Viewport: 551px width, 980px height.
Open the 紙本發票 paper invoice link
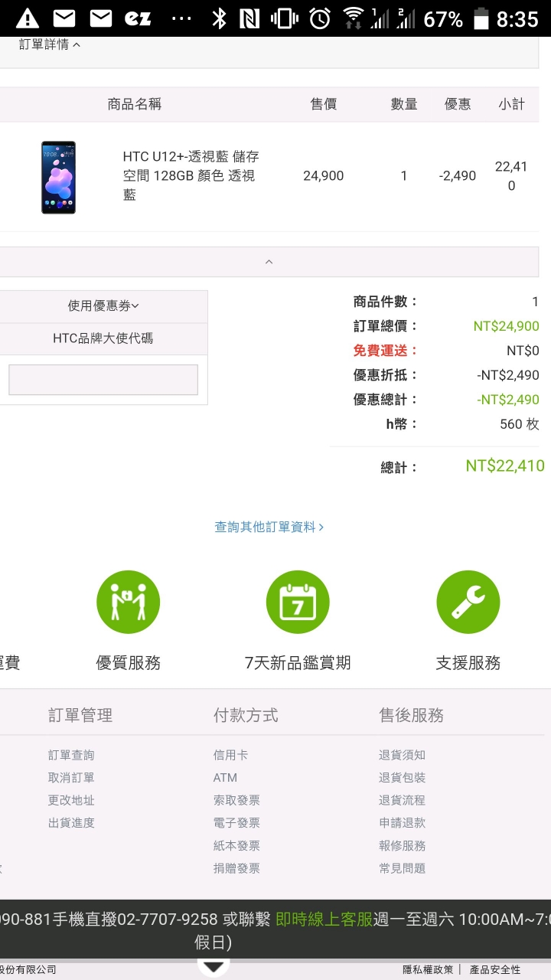coord(236,846)
